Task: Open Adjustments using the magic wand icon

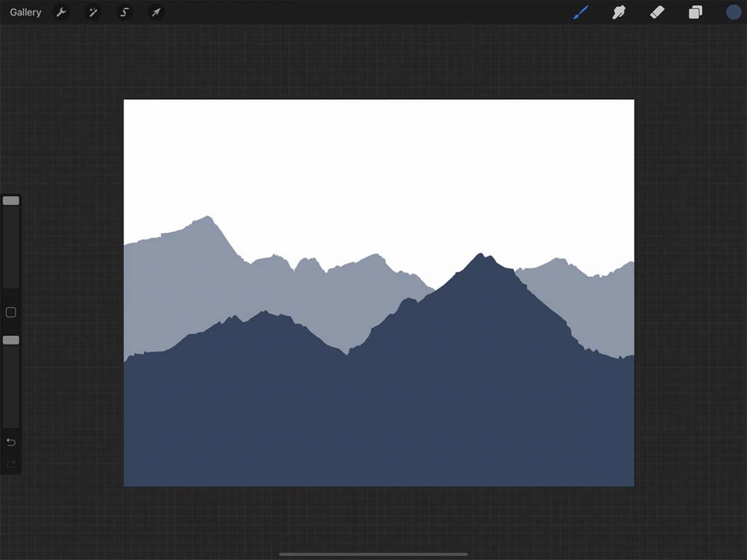Action: (x=93, y=12)
